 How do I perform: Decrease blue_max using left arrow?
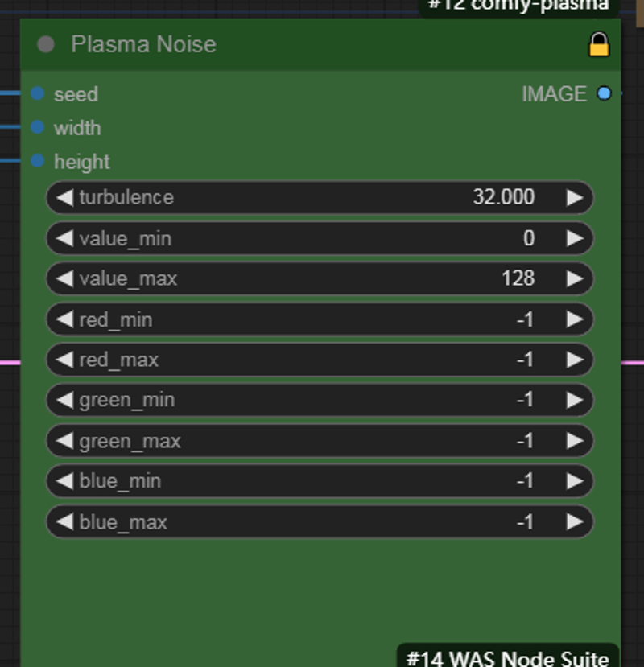pyautogui.click(x=64, y=522)
